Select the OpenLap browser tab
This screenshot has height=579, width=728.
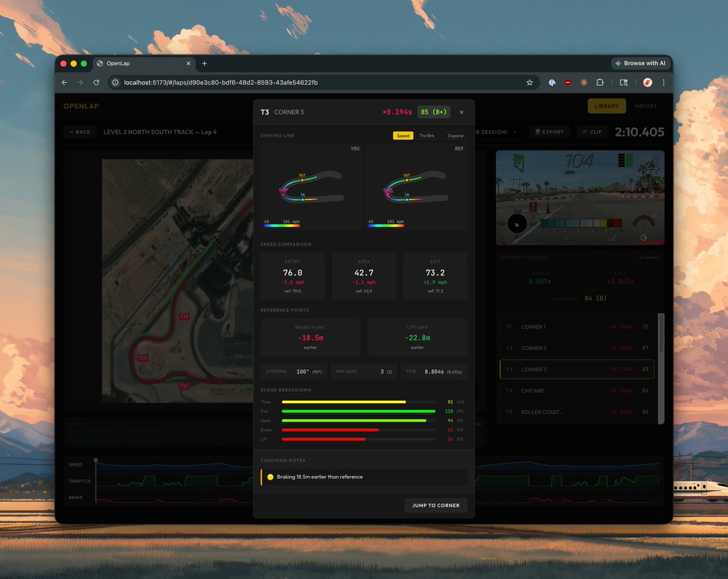coord(143,63)
